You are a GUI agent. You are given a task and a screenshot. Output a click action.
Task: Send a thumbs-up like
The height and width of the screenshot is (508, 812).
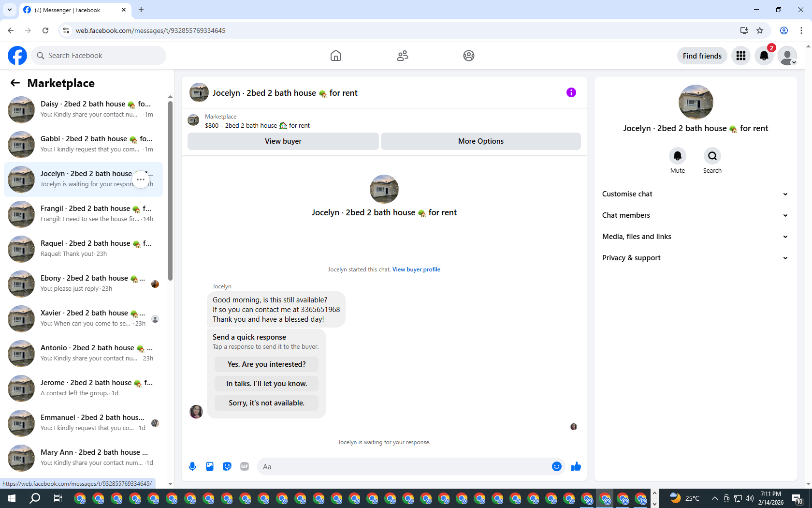pyautogui.click(x=576, y=466)
